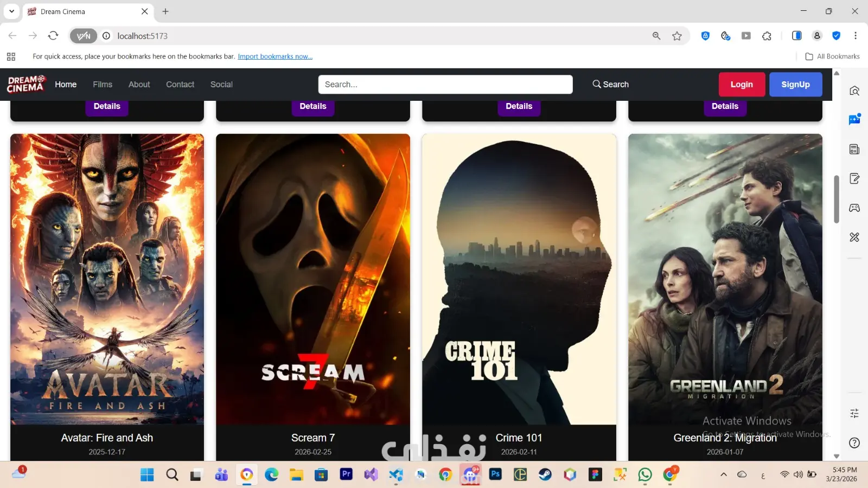
Task: Click the blue SignUp button
Action: [x=795, y=85]
